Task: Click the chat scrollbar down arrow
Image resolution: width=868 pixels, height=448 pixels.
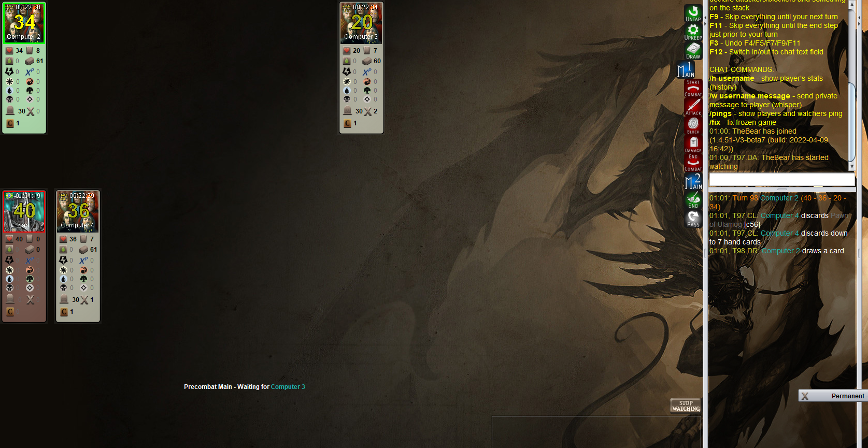Action: [851, 167]
